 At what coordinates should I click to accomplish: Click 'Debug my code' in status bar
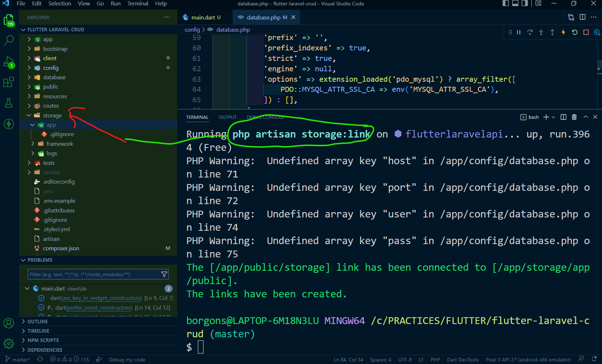tap(127, 359)
